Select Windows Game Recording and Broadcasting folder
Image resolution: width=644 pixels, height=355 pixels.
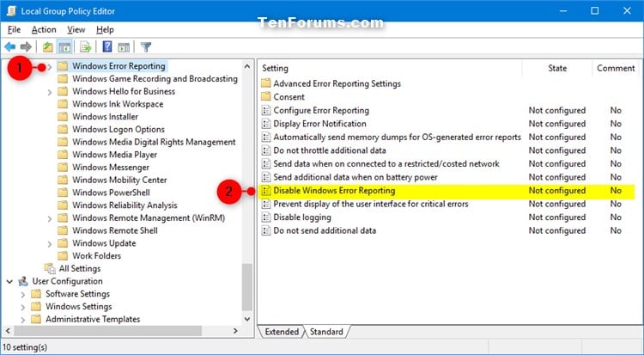pos(155,78)
